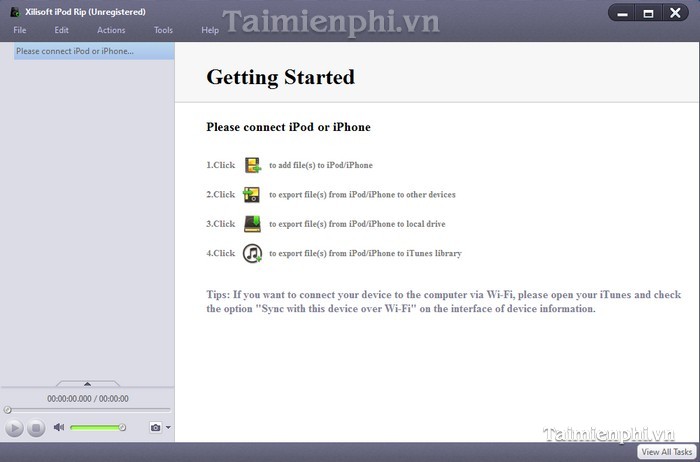Click the export to other devices icon
700x462 pixels.
252,195
